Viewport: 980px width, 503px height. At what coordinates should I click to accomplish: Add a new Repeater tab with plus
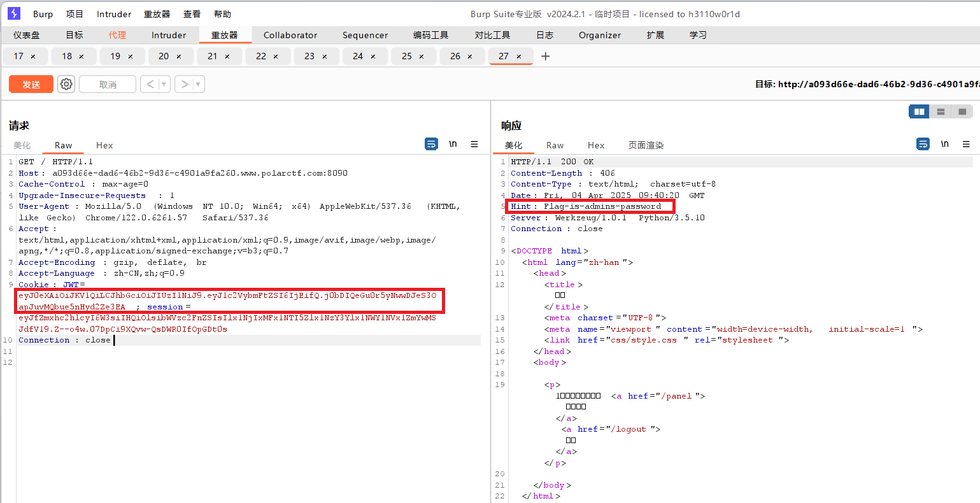click(x=545, y=56)
